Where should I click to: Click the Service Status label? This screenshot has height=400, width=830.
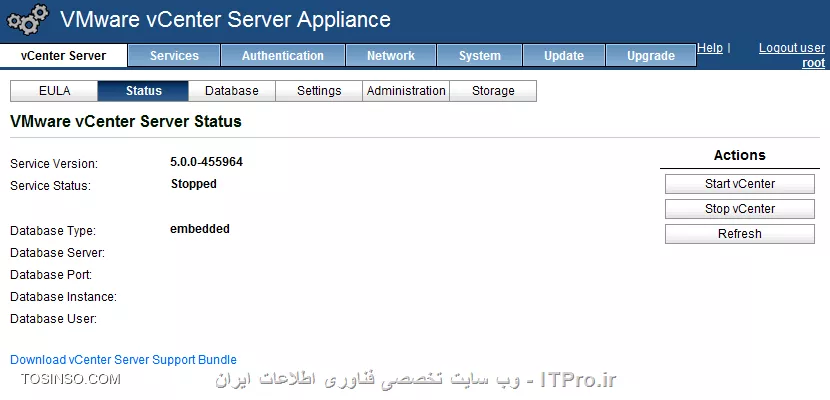tap(50, 186)
